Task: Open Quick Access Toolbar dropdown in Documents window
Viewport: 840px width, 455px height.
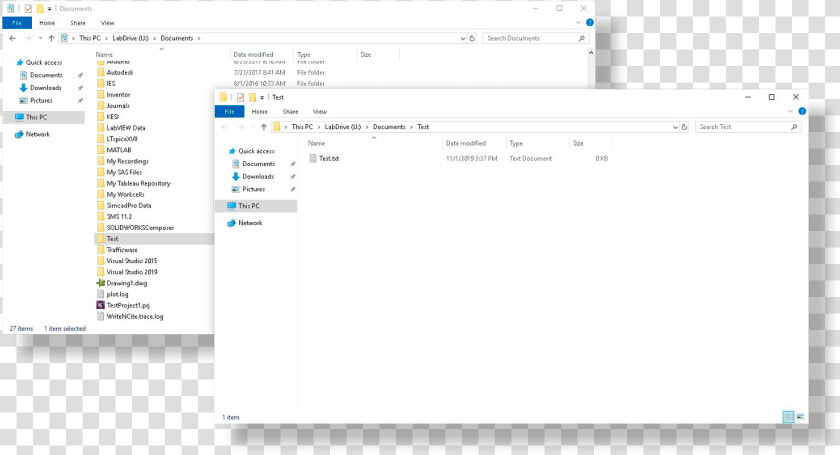Action: click(49, 9)
